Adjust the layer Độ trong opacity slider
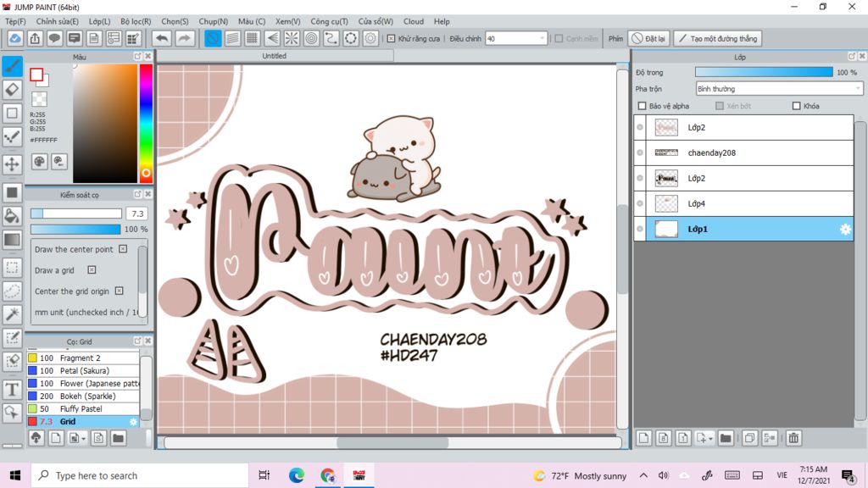The image size is (868, 488). pyautogui.click(x=764, y=73)
